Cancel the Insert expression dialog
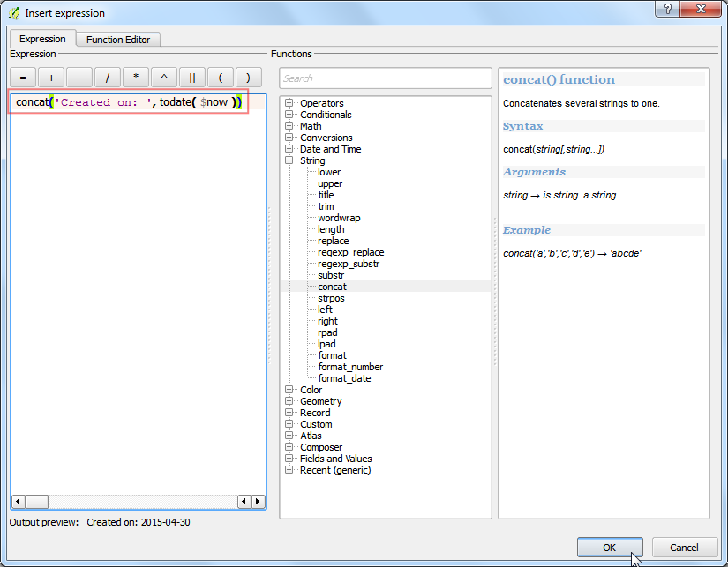Viewport: 728px width, 567px height. coord(684,548)
